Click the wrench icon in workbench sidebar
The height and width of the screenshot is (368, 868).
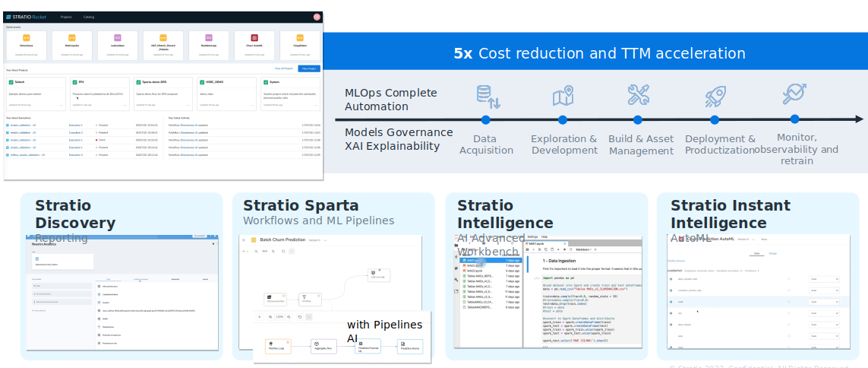[x=456, y=280]
